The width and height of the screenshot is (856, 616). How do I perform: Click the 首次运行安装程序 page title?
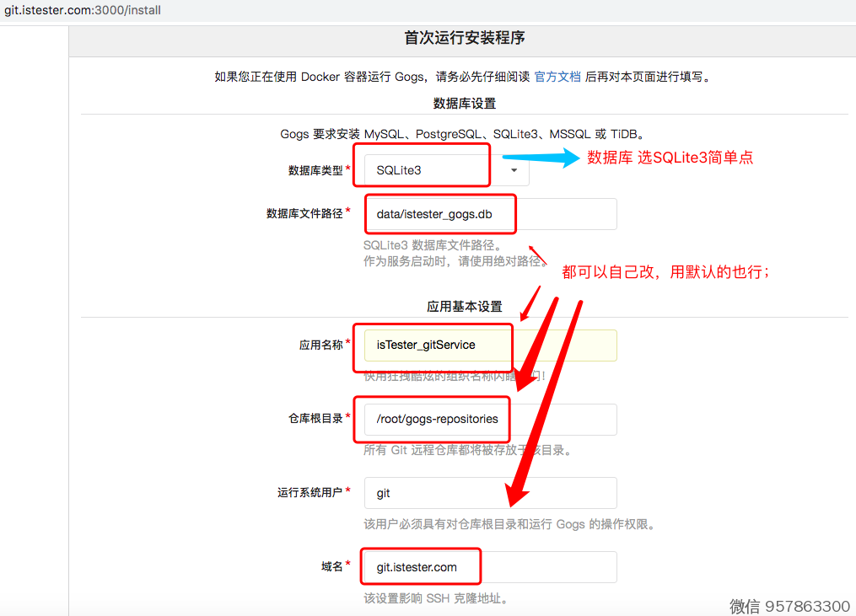coord(465,38)
